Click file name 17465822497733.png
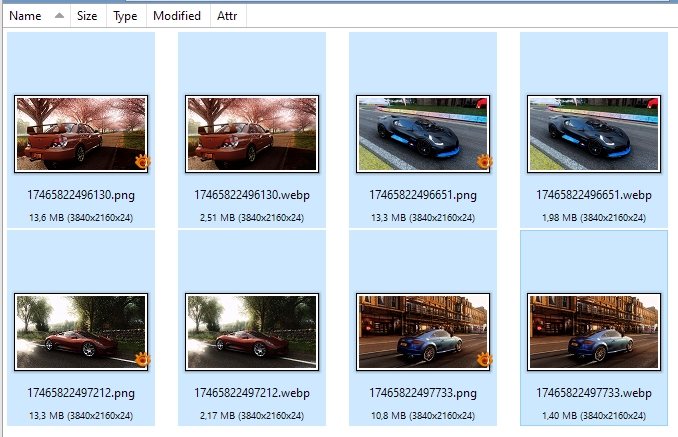 tap(423, 393)
